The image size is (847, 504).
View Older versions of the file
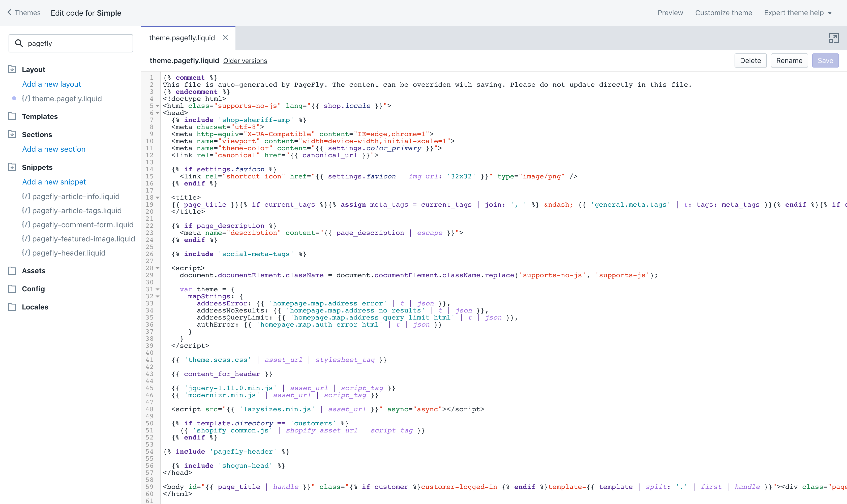coord(245,61)
